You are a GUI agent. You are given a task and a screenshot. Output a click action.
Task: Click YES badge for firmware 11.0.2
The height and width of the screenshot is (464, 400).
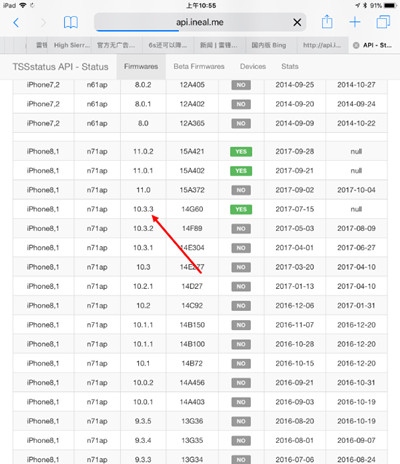(241, 152)
